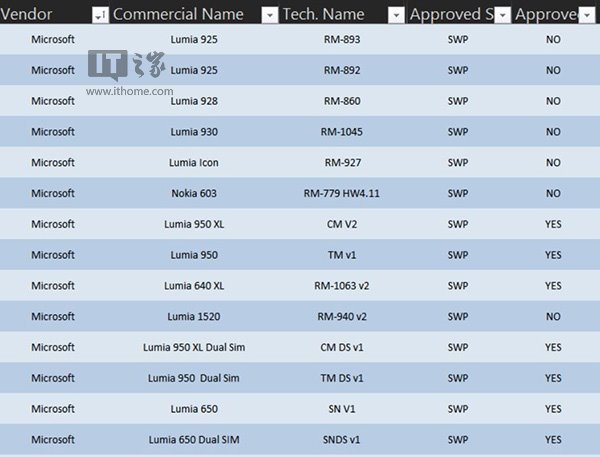Select the RM-892 cell
The height and width of the screenshot is (457, 600).
point(342,70)
